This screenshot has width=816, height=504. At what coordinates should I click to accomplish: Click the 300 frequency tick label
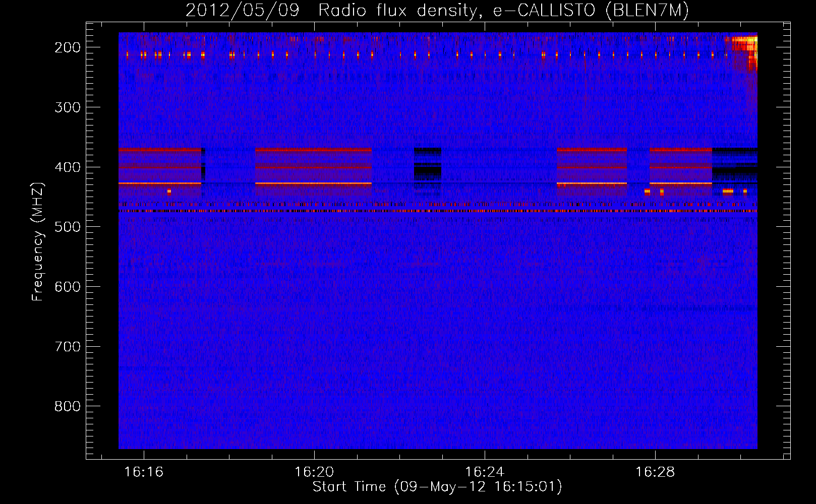click(67, 107)
